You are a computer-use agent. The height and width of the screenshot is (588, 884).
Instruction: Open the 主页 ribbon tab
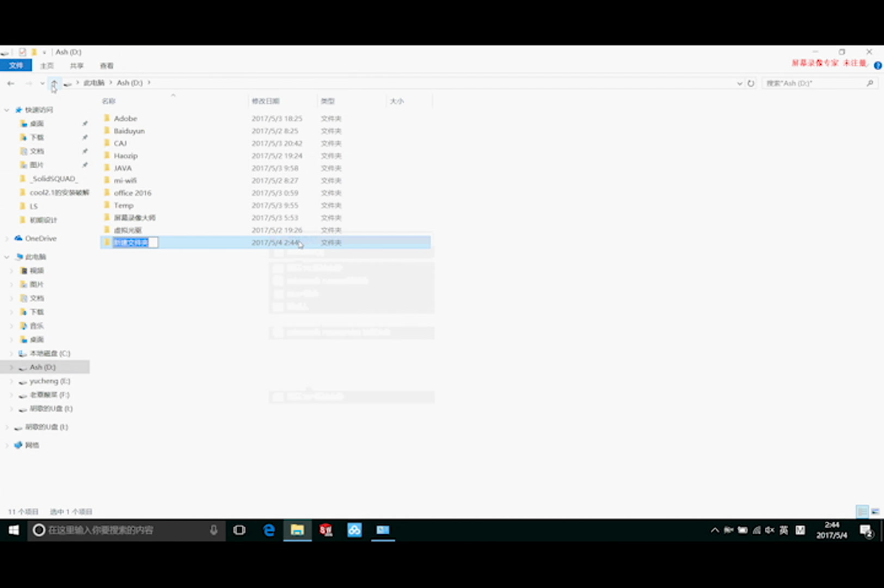point(47,65)
